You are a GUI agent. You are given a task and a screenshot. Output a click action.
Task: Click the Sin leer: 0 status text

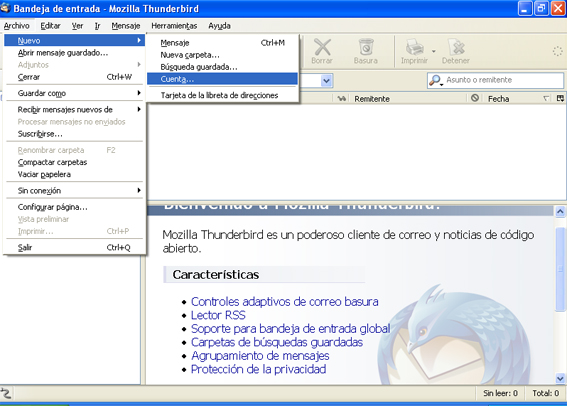click(x=500, y=393)
